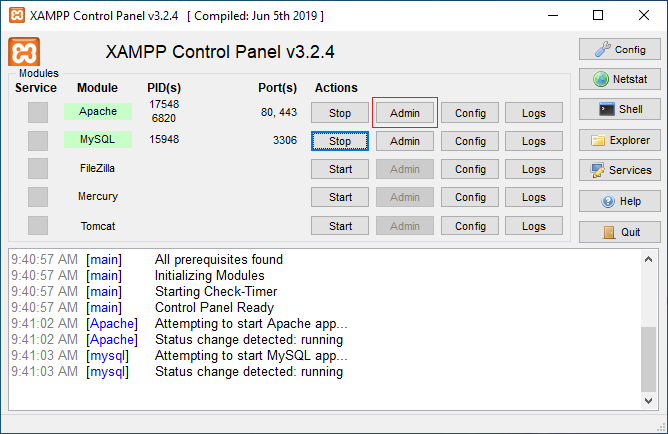The image size is (668, 434).
Task: Click the XAMPP orange logo icon
Action: click(23, 53)
